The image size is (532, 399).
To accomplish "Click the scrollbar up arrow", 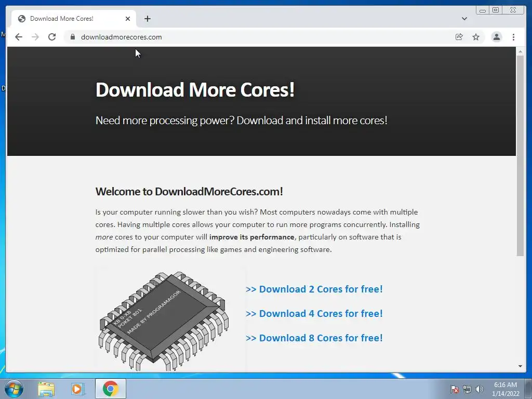I will (520, 51).
